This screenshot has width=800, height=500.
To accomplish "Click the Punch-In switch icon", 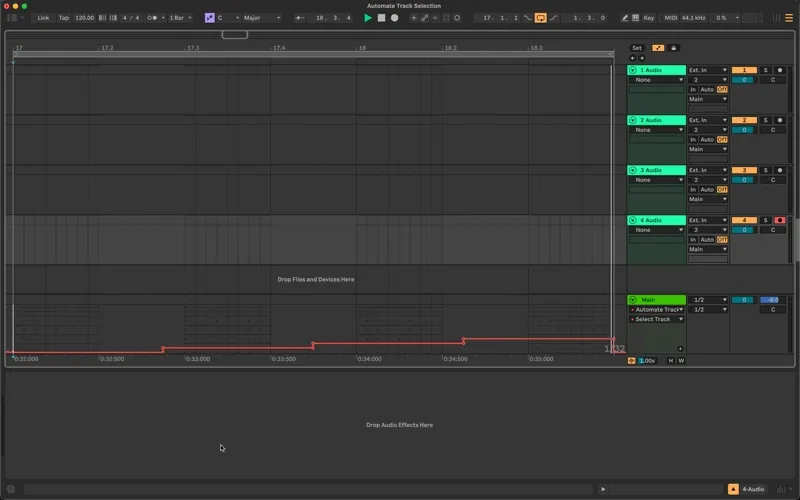I will 528,18.
